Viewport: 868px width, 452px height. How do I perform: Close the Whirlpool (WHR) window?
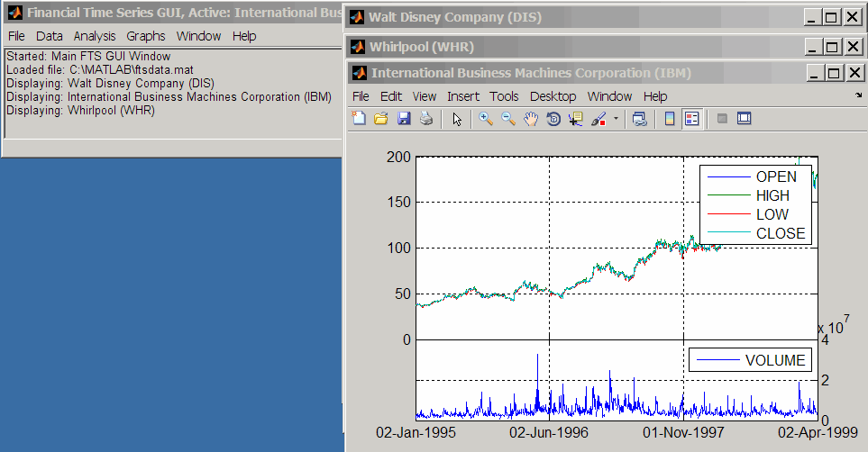(853, 47)
